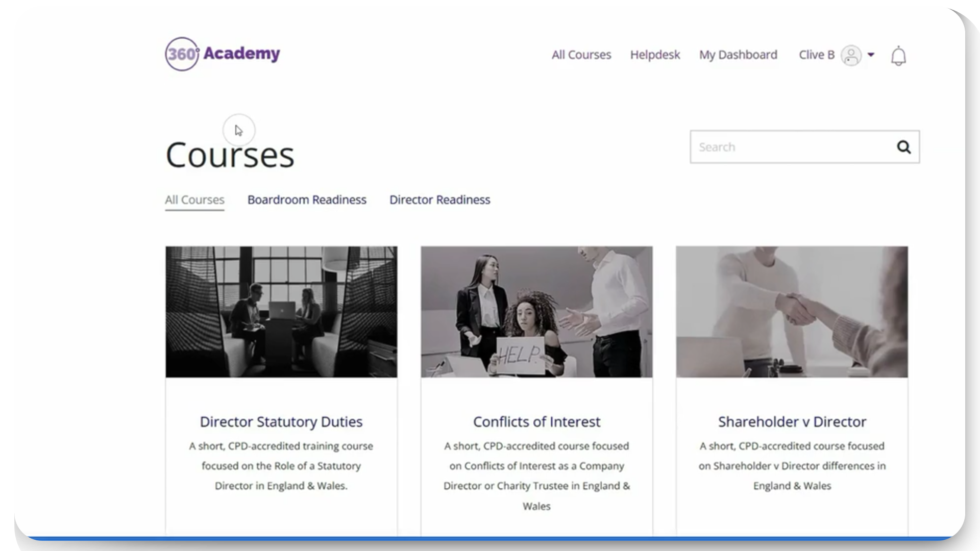
Task: Click the user profile avatar icon
Action: [851, 55]
